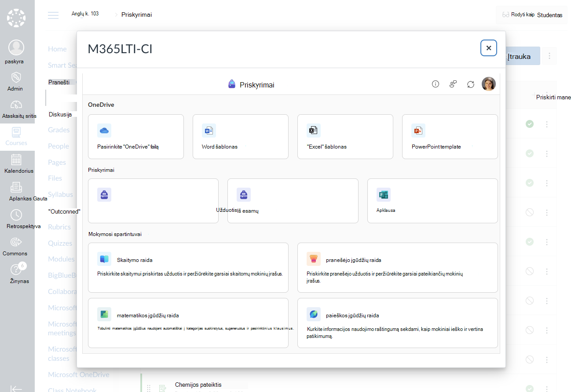Open pranešėjo įgūdžių raida card
Screen dimensions: 571x392
coord(398,268)
